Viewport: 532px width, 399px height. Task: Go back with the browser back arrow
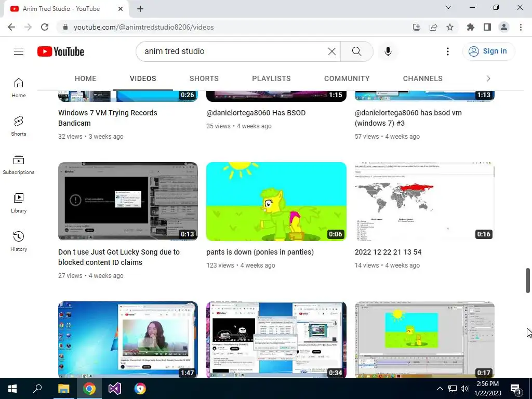click(11, 27)
